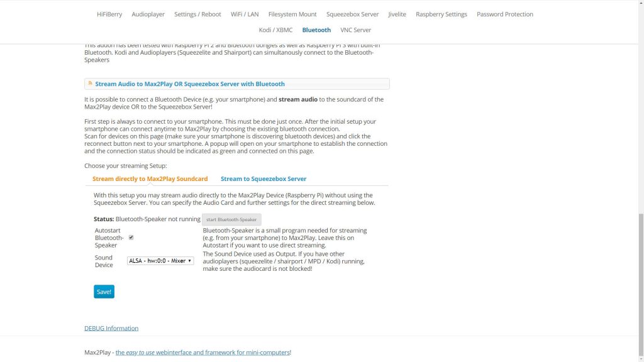
Task: Open Raspberry Settings page
Action: coord(441,14)
